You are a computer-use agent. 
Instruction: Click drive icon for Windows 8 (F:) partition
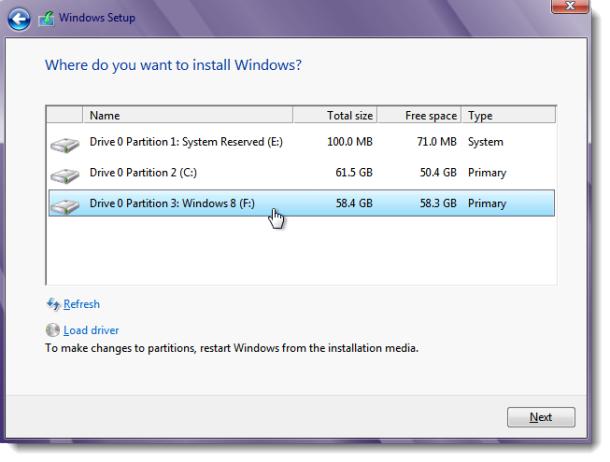click(x=65, y=206)
